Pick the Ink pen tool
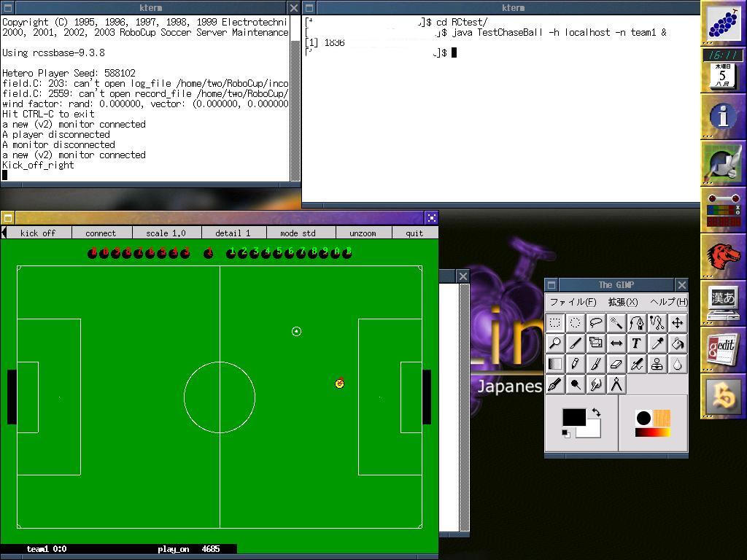The image size is (747, 560). click(x=554, y=385)
